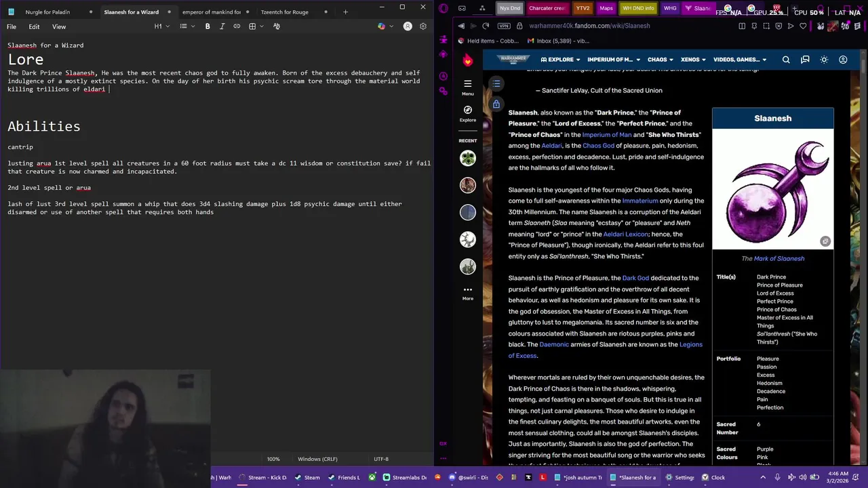Screen dimensions: 868x488
Task: Open the Edit menu in Notepad
Action: 34,26
